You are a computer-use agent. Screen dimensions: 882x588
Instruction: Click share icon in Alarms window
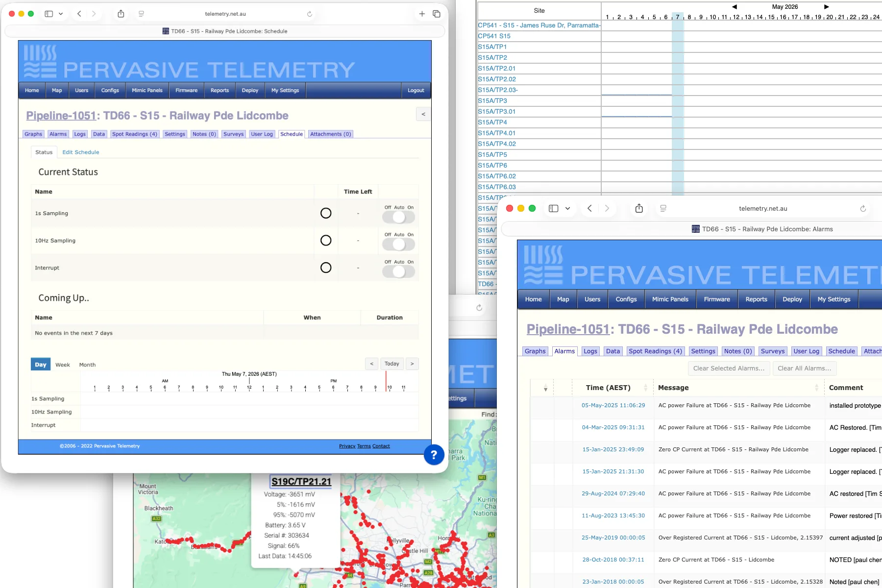pyautogui.click(x=639, y=208)
